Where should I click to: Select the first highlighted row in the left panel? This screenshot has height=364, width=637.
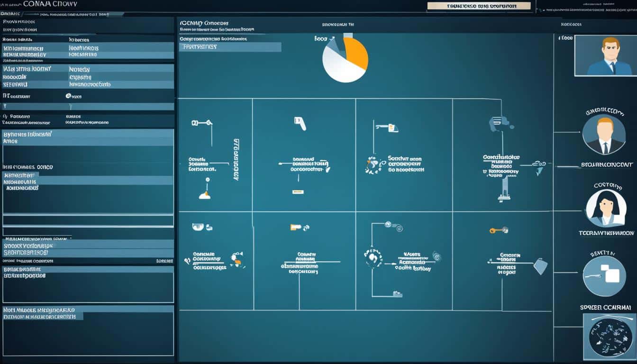[88, 48]
